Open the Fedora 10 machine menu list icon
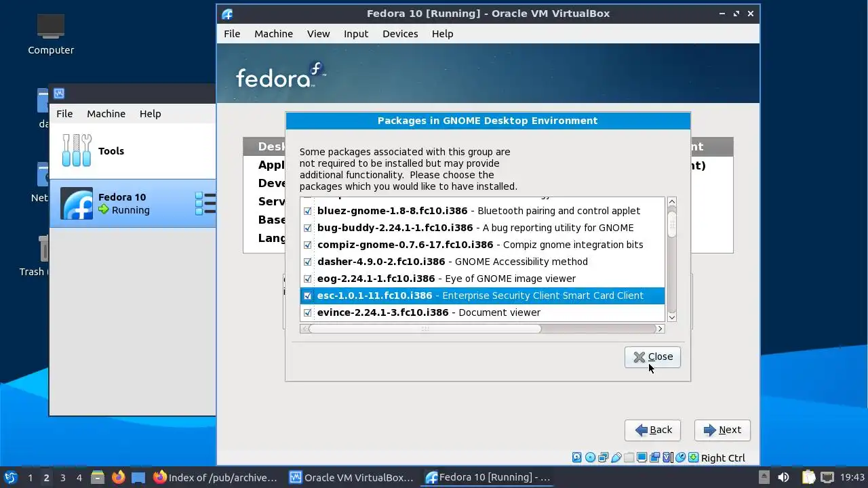868x488 pixels. coord(205,203)
